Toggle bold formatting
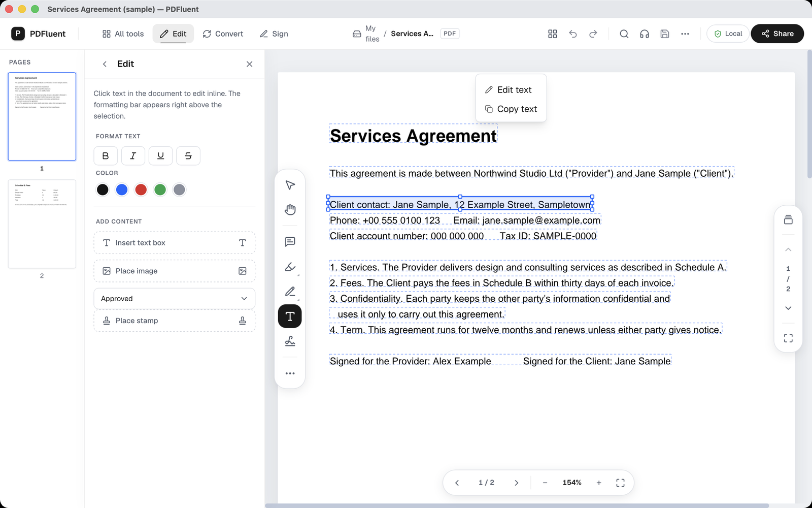This screenshot has width=812, height=508. pyautogui.click(x=106, y=156)
